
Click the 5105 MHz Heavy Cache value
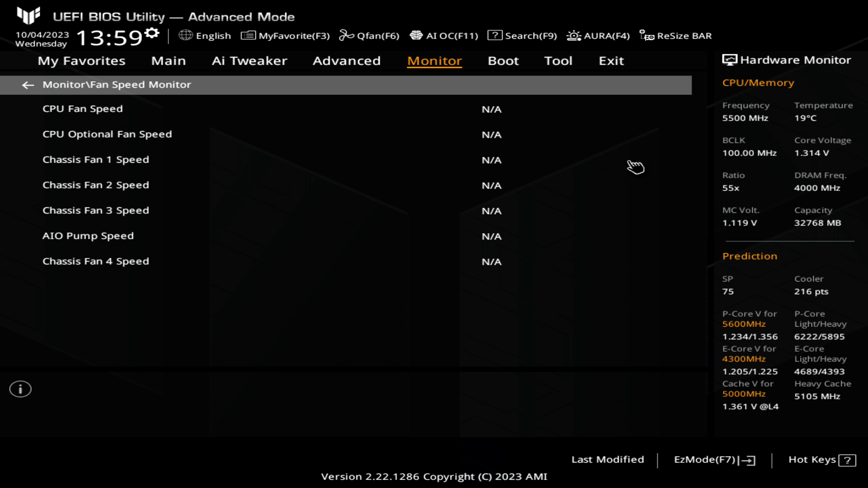tap(817, 396)
